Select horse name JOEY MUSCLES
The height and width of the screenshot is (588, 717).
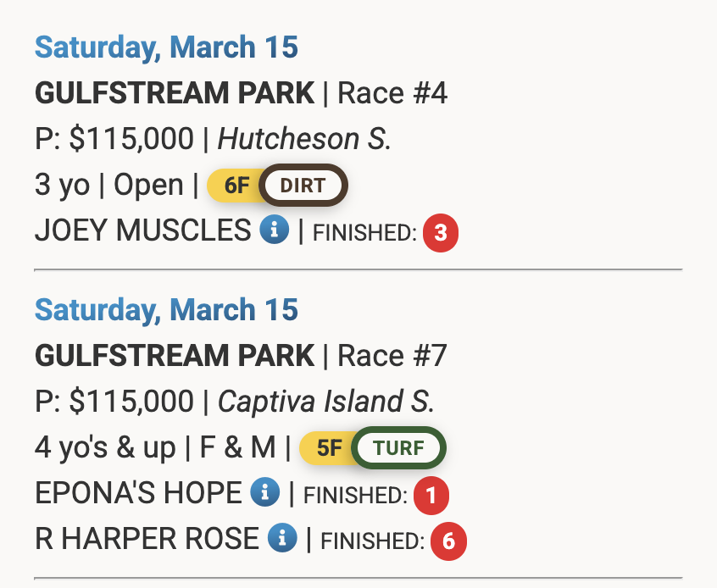pos(142,230)
